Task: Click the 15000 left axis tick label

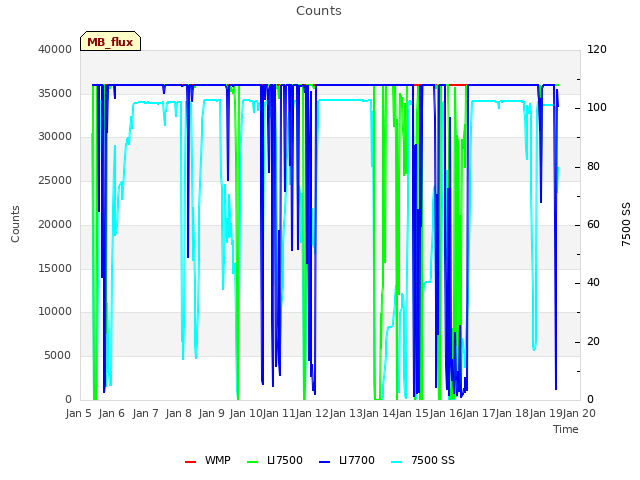Action: click(55, 268)
